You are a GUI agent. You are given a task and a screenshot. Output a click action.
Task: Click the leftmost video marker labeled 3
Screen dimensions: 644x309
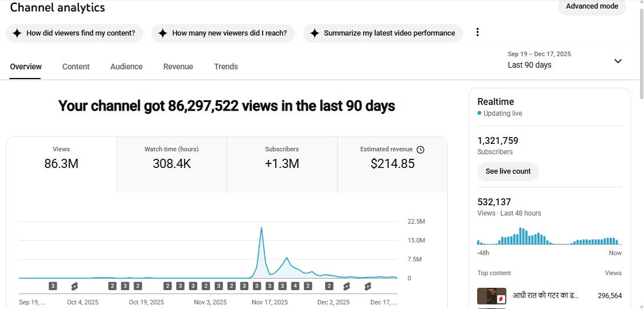point(53,285)
